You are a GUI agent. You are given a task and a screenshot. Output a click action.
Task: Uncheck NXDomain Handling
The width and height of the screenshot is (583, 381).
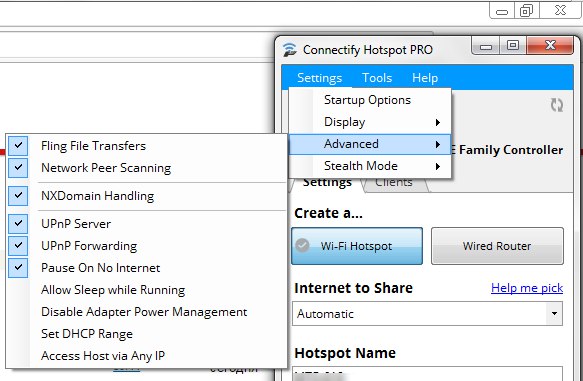click(x=146, y=196)
